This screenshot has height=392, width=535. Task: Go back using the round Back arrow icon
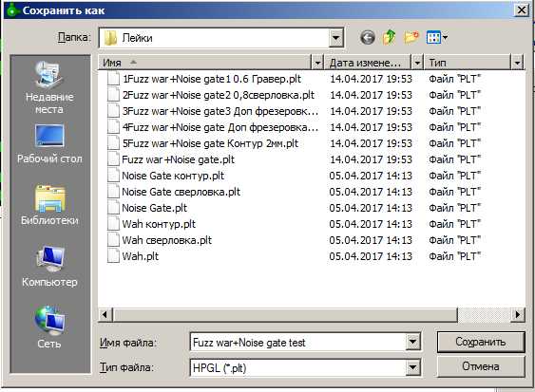pyautogui.click(x=368, y=37)
